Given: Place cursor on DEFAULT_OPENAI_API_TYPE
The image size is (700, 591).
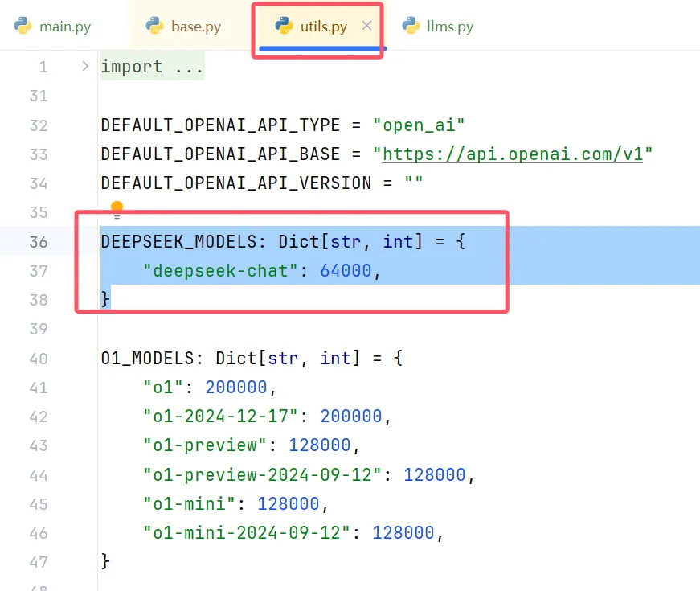Looking at the screenshot, I should click(x=220, y=125).
